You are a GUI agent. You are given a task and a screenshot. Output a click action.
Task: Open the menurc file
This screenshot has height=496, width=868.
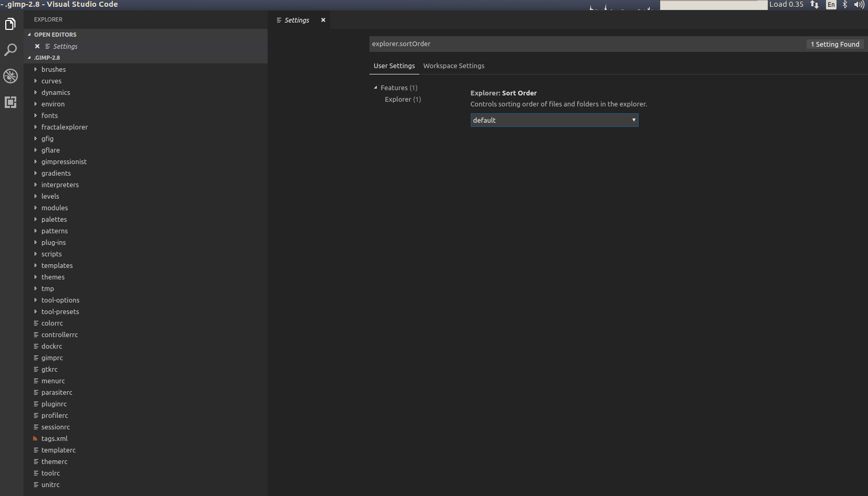146,381
